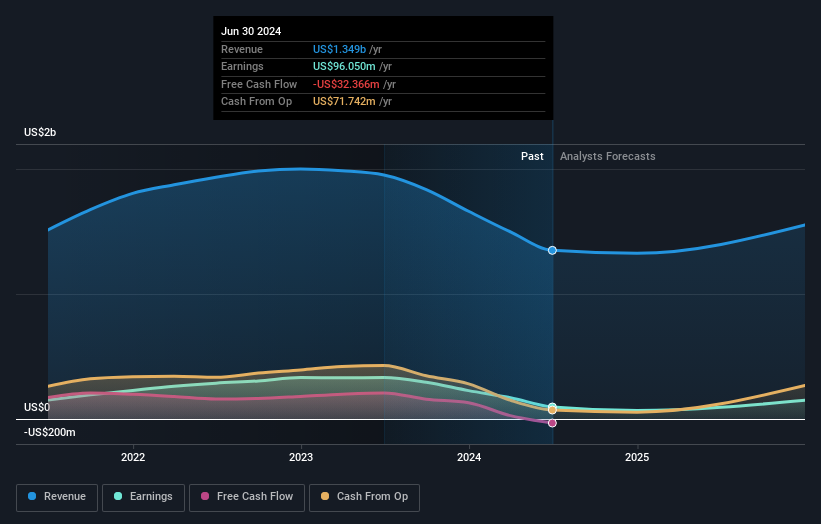Click the Earnings row label in tooltip

[x=242, y=66]
